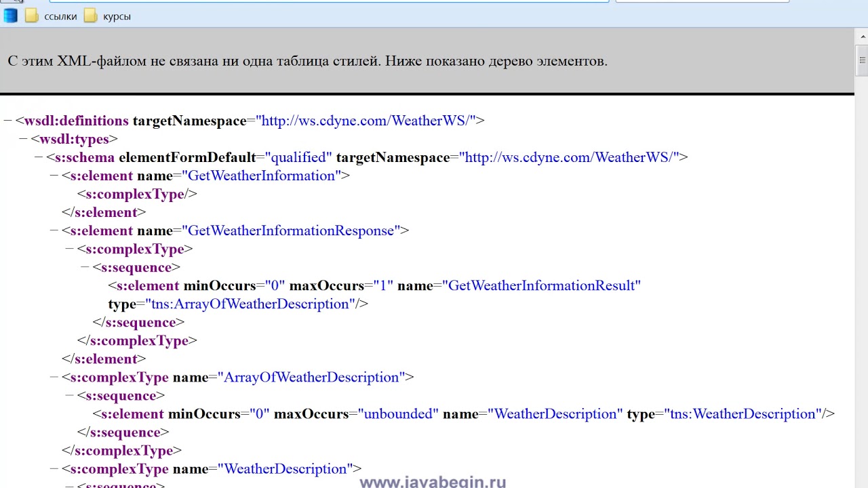Screen dimensions: 868x488
Task: Collapse complexType WeatherDescription node
Action: (55, 468)
